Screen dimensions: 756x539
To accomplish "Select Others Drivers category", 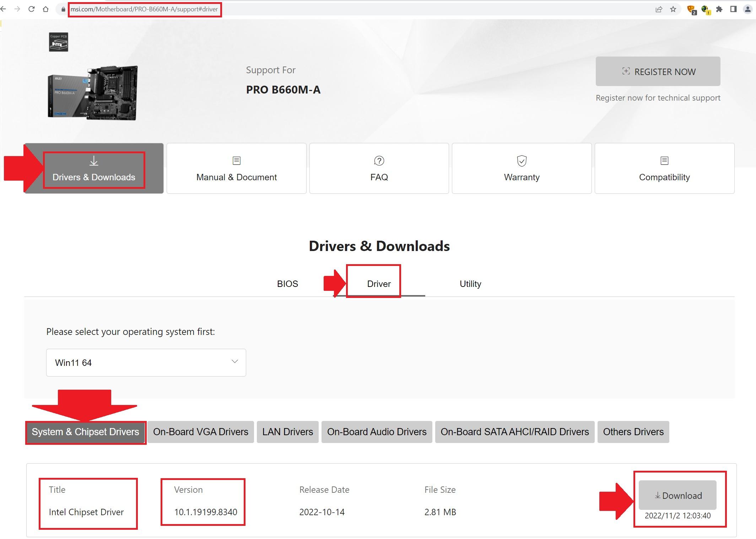I will [633, 432].
